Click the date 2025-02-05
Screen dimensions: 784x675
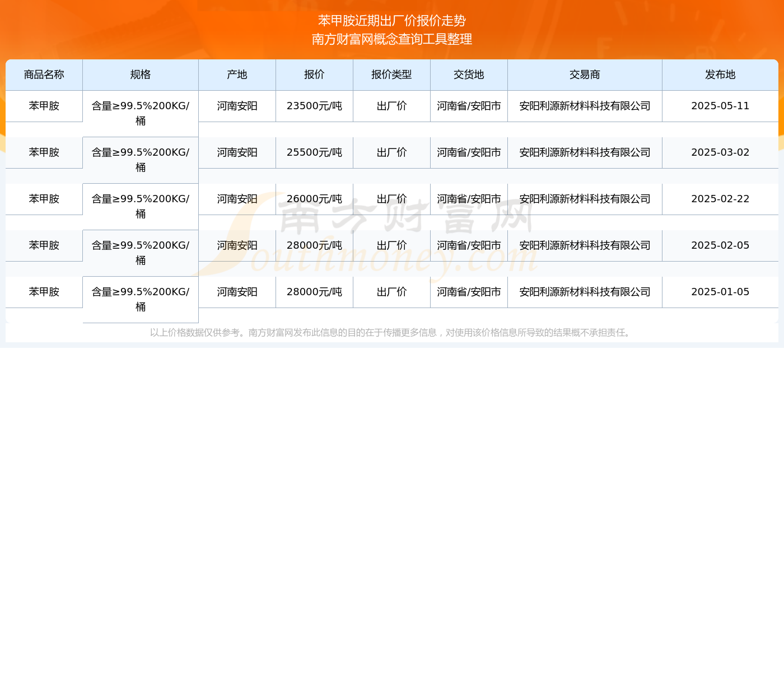[720, 245]
